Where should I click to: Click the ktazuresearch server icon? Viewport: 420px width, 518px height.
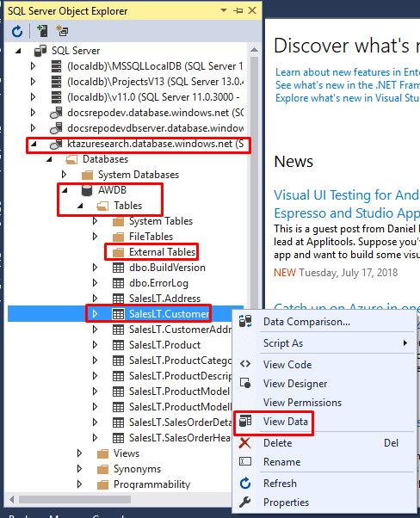coord(56,144)
